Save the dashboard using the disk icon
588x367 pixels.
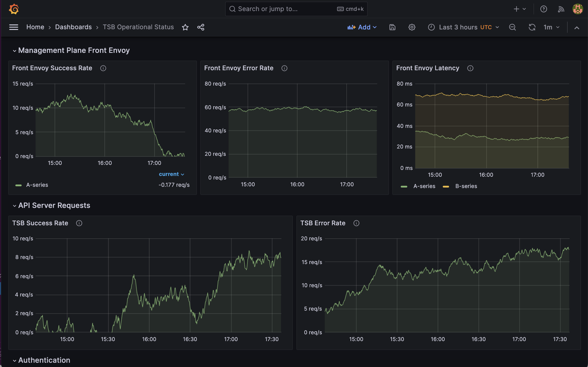(x=392, y=27)
